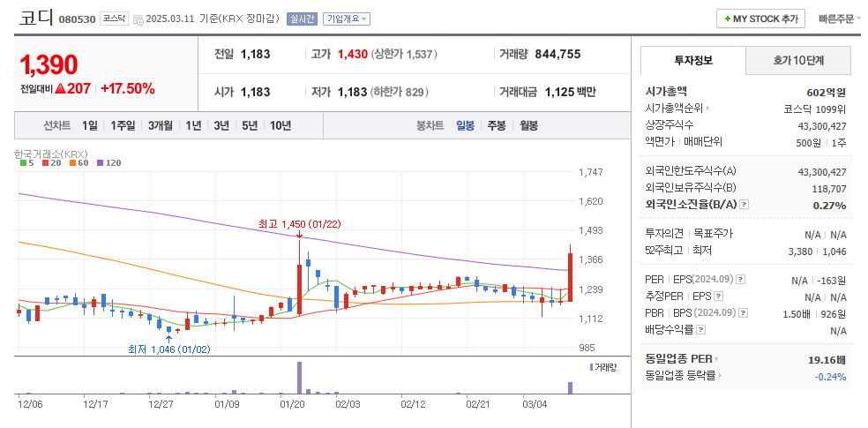The width and height of the screenshot is (868, 428).
Task: Click the 외국인보유주식수 value 118,707
Action: (x=829, y=189)
